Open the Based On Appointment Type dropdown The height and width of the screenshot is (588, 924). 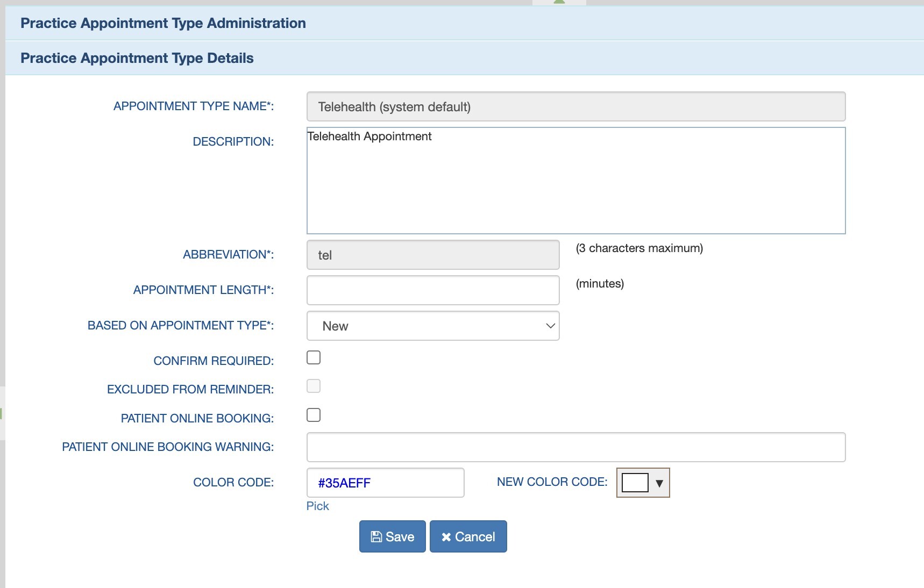coord(433,326)
